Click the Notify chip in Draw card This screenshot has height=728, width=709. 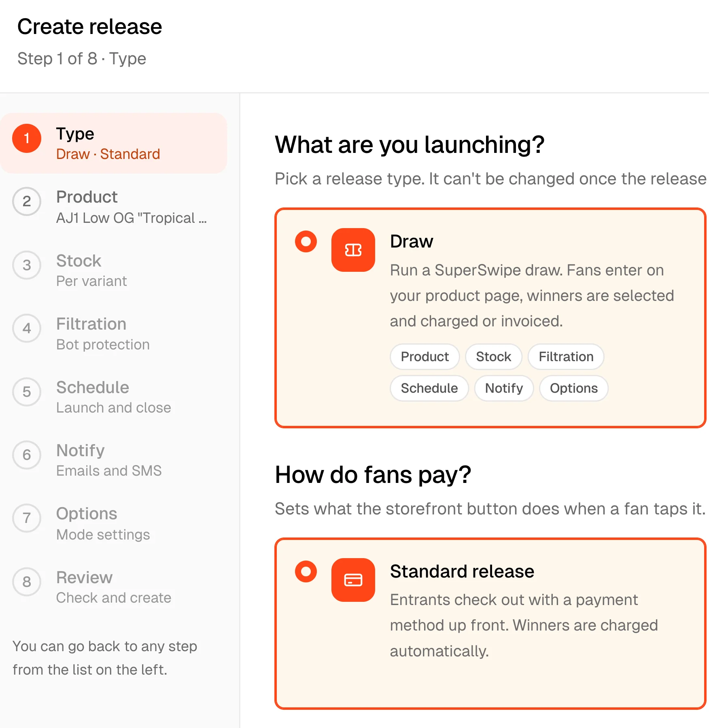coord(504,388)
